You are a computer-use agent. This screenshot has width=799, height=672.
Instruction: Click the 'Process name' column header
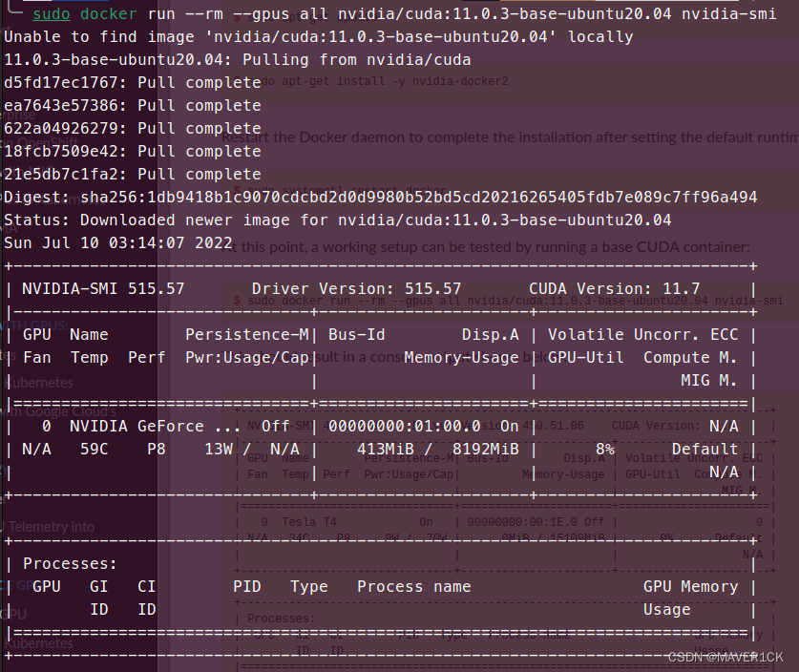click(x=413, y=587)
